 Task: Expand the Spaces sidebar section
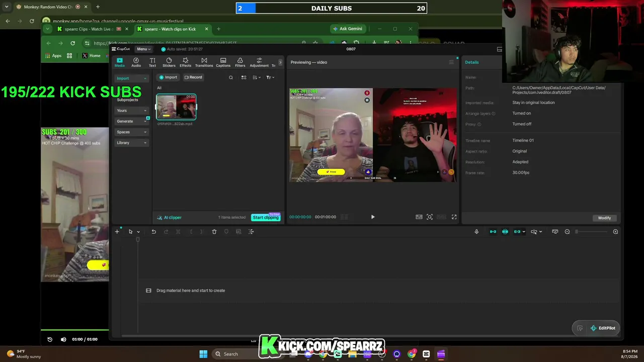coord(131,132)
